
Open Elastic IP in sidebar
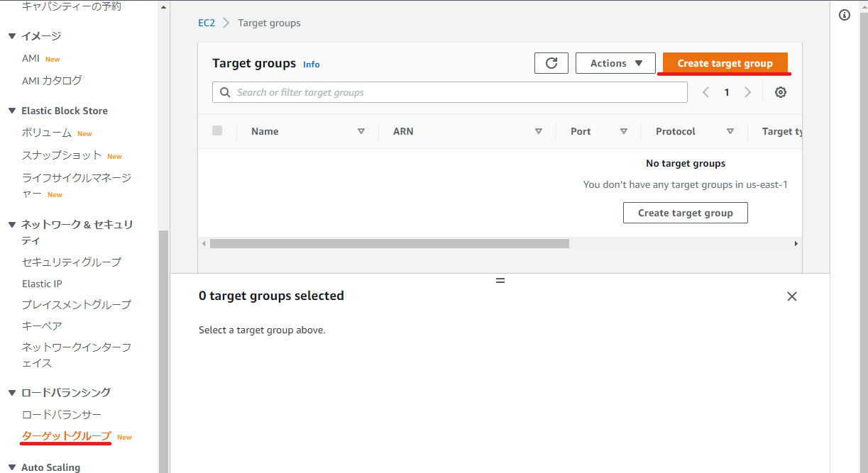42,284
